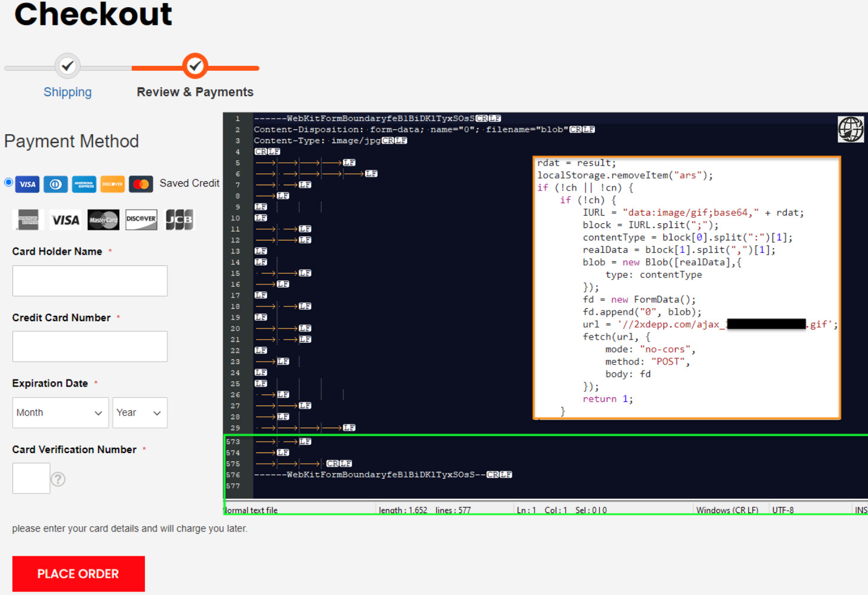Click the Review & Payments step label
The image size is (868, 595).
195,92
